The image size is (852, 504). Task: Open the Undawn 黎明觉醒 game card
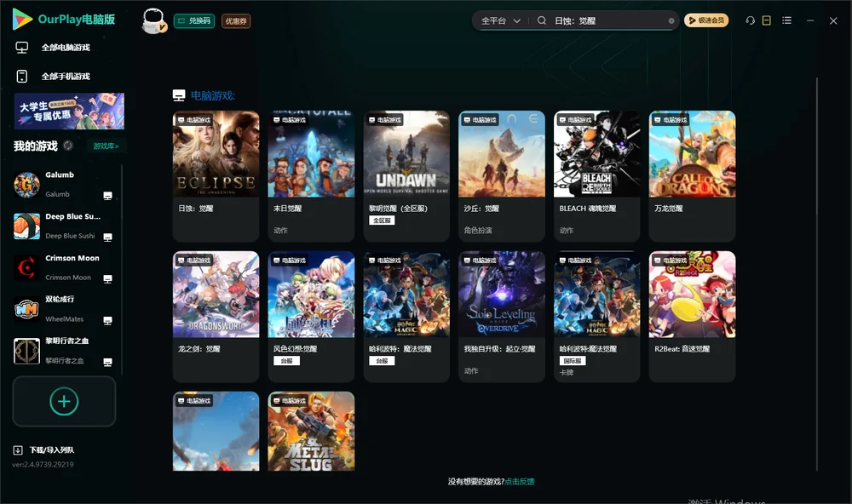(x=406, y=176)
